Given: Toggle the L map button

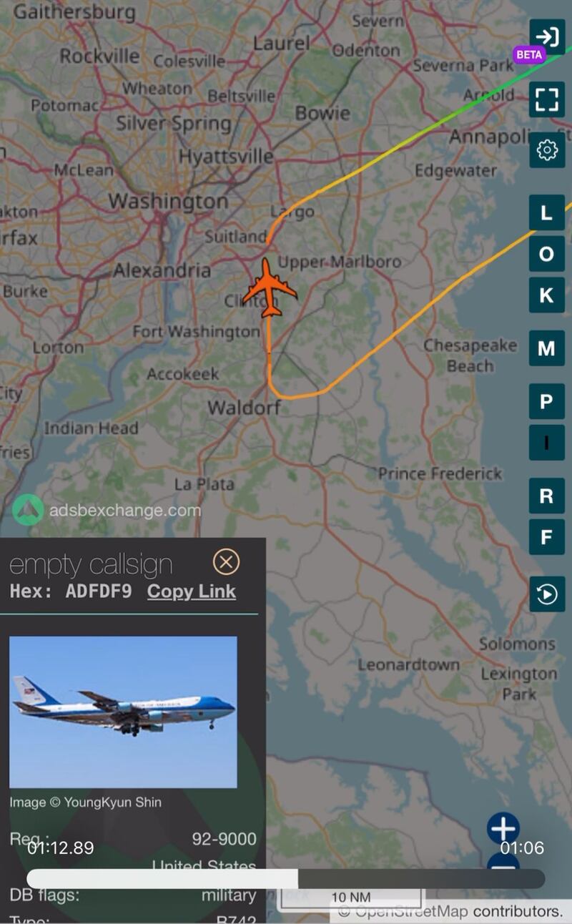Looking at the screenshot, I should [547, 212].
